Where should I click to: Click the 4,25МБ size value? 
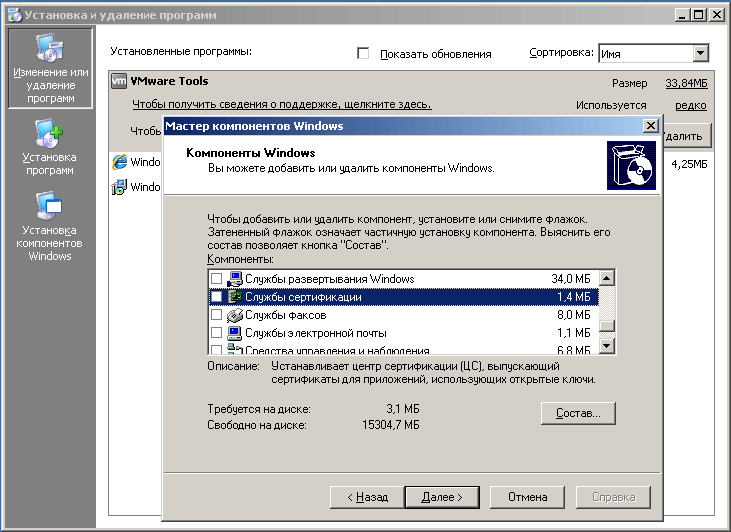tap(690, 164)
